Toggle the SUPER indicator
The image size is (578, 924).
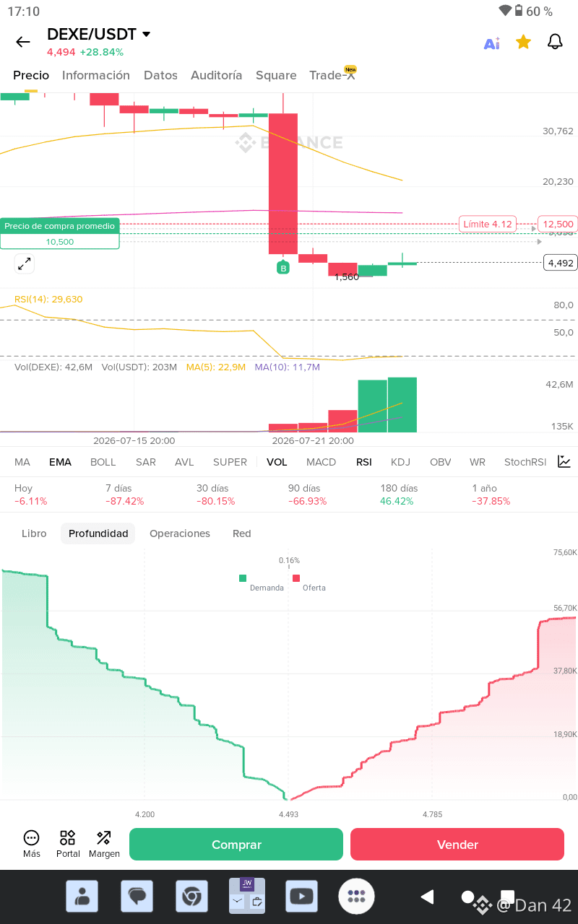coord(230,462)
